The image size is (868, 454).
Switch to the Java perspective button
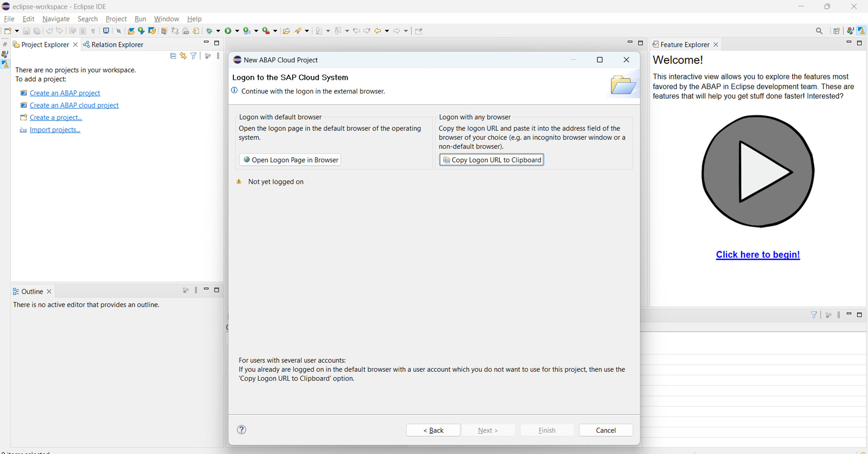coord(850,31)
